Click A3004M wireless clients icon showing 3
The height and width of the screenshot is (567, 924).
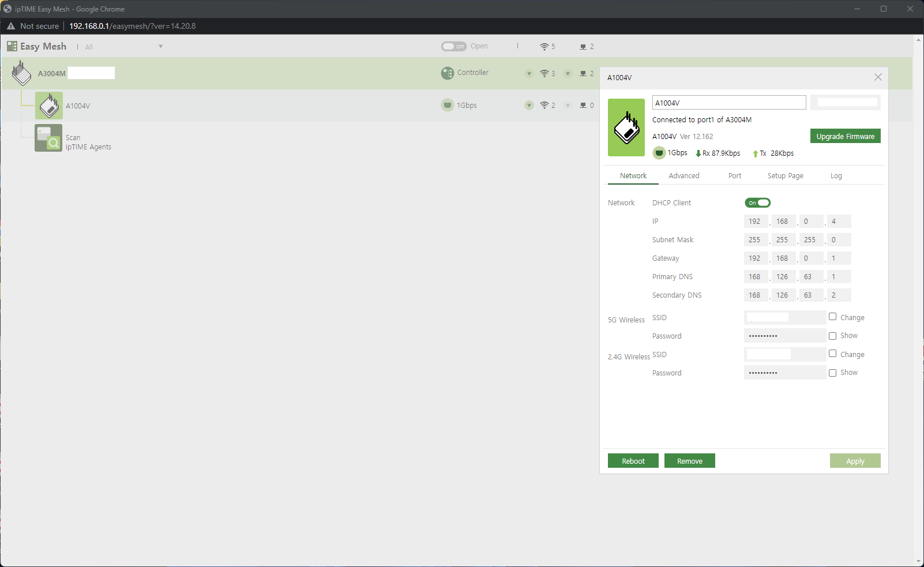(544, 73)
